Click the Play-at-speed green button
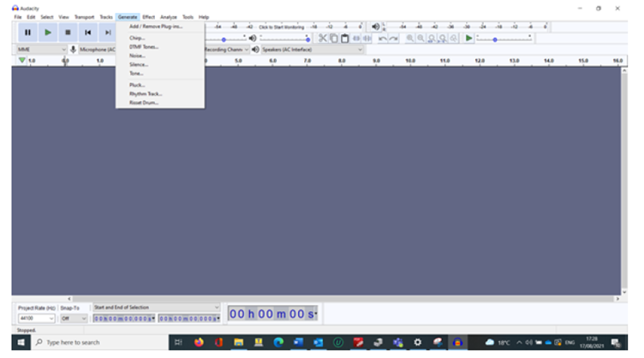The width and height of the screenshot is (644, 358). pyautogui.click(x=468, y=39)
